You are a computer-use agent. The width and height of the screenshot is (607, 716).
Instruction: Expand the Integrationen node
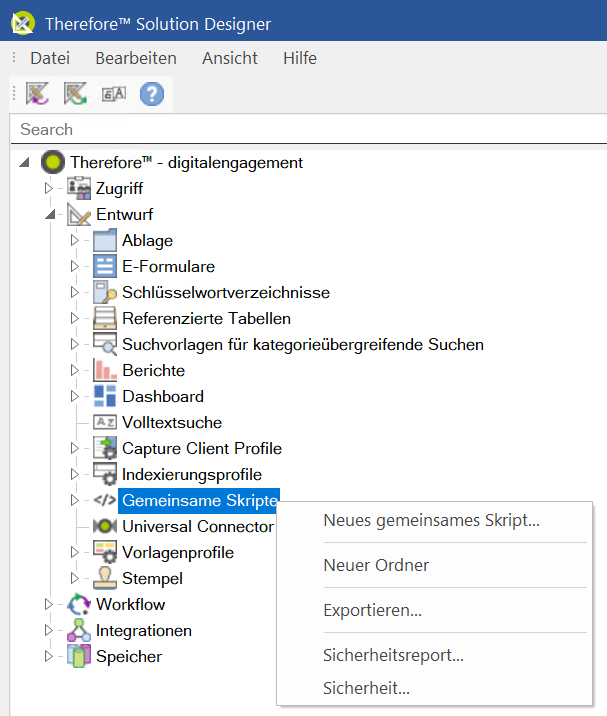click(48, 631)
